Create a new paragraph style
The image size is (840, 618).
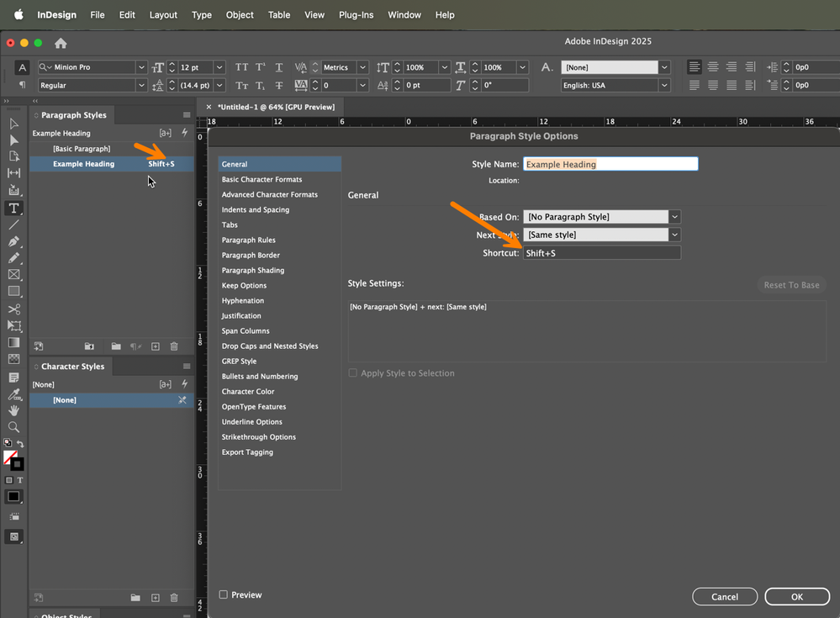point(156,346)
